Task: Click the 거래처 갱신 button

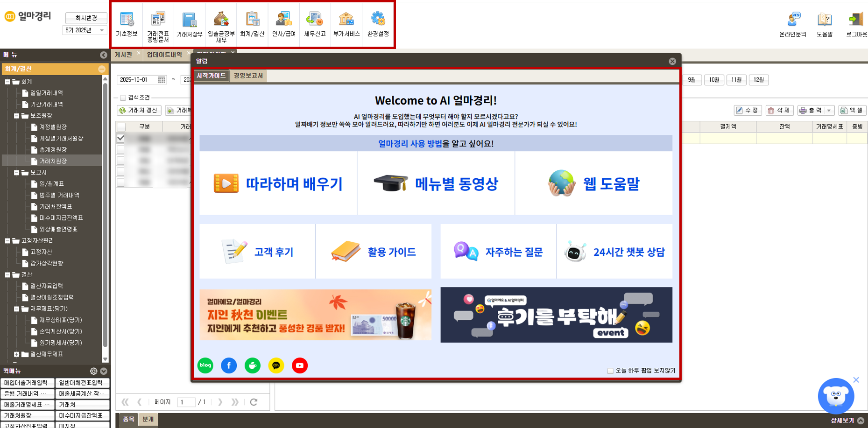Action: click(x=138, y=110)
